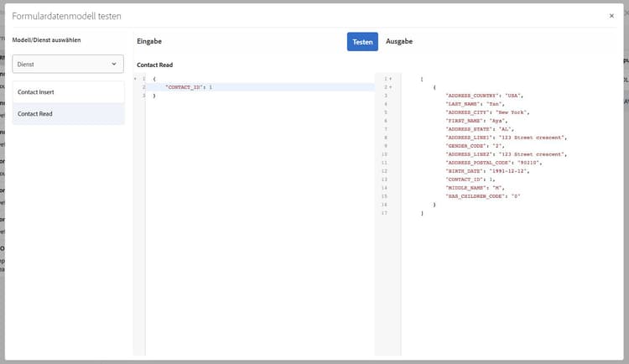Click the "ADDRESS_COUNTRY": "USA" output line
The height and width of the screenshot is (364, 629).
pos(484,96)
